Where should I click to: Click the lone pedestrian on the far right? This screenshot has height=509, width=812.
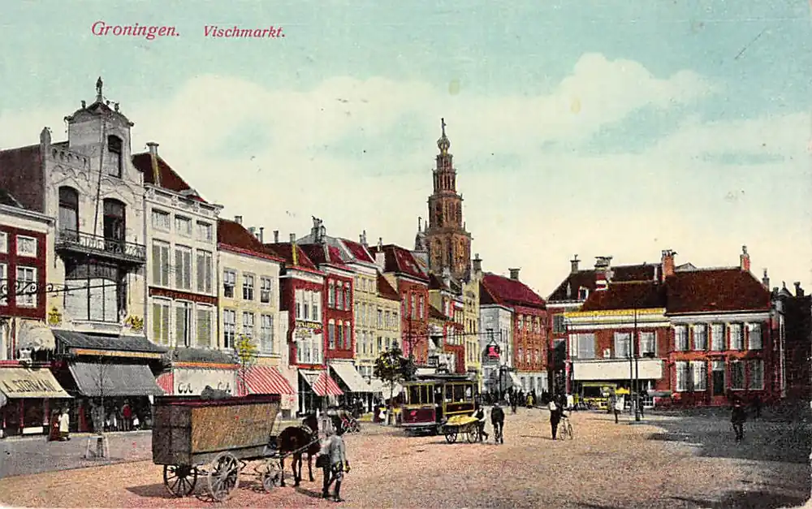click(738, 421)
